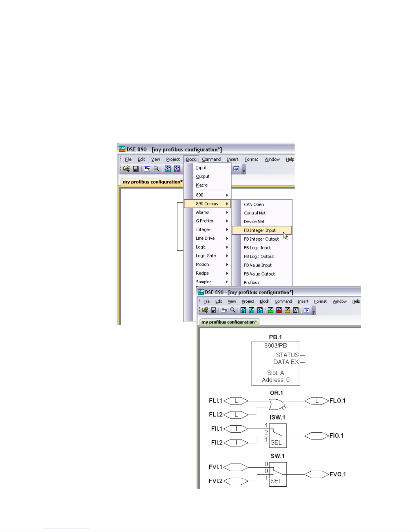Select the PB.1 8903/PB block
The image size is (411, 532).
[276, 364]
